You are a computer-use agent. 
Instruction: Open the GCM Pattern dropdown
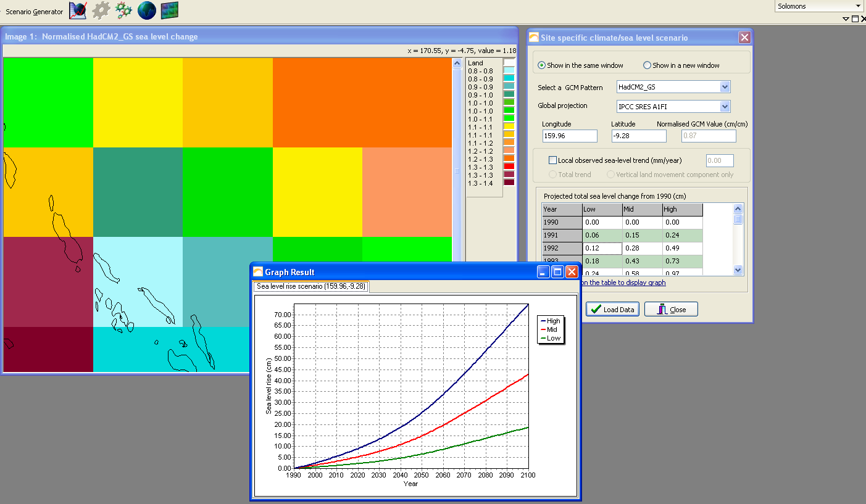pos(725,87)
